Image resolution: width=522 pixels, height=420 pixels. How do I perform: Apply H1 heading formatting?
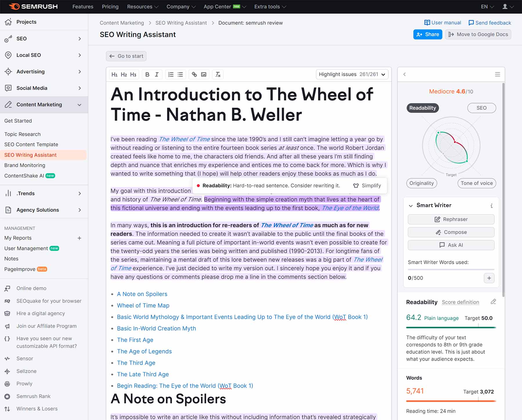point(115,74)
